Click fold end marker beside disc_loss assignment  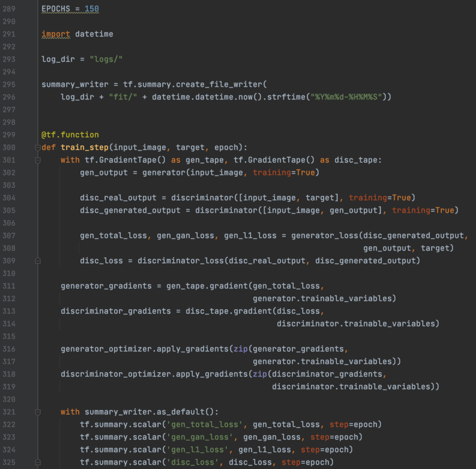(x=38, y=261)
